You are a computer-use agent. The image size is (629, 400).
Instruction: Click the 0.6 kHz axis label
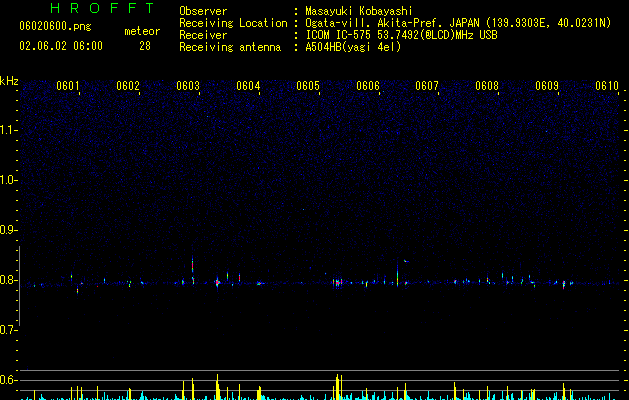8,380
